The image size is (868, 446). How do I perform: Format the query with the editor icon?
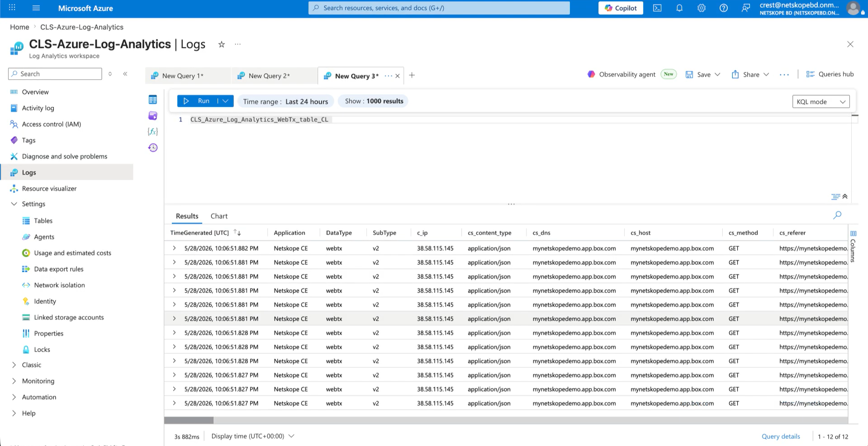pos(835,197)
